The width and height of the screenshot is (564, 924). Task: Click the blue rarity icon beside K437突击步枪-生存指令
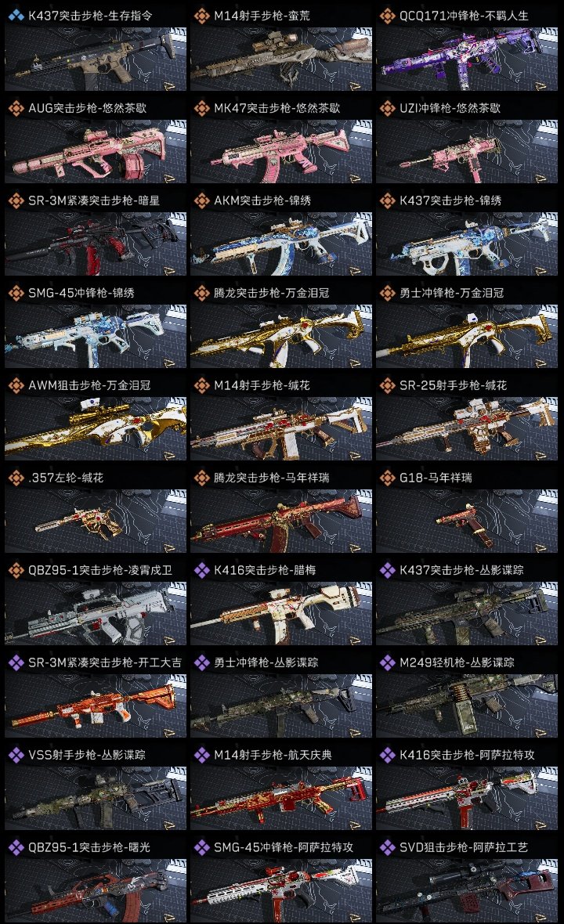click(16, 16)
